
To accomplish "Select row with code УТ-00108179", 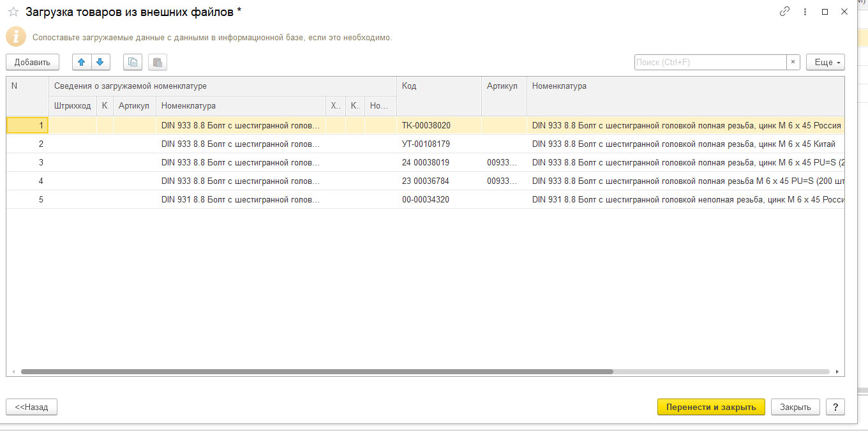I will coord(426,144).
